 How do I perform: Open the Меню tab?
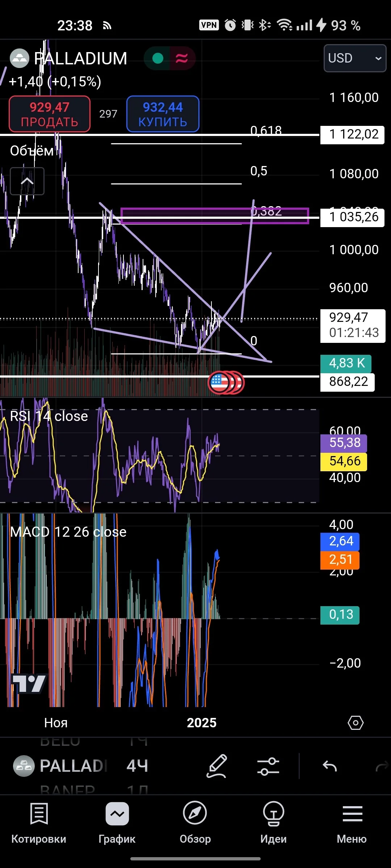(x=352, y=824)
